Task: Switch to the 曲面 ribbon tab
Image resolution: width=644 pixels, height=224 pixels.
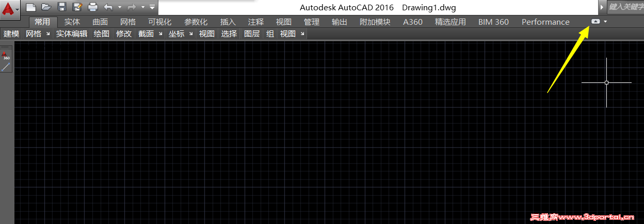Action: tap(100, 22)
